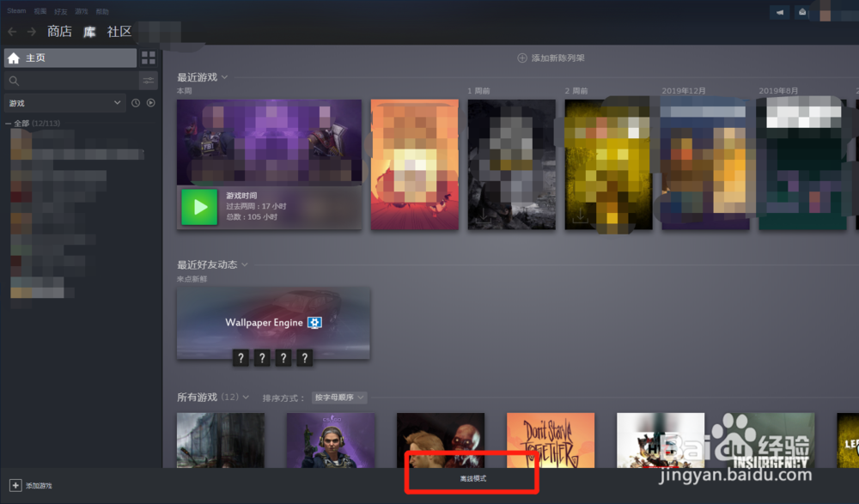Screen dimensions: 859x504
Task: Open advanced filter sliders icon
Action: pyautogui.click(x=149, y=81)
